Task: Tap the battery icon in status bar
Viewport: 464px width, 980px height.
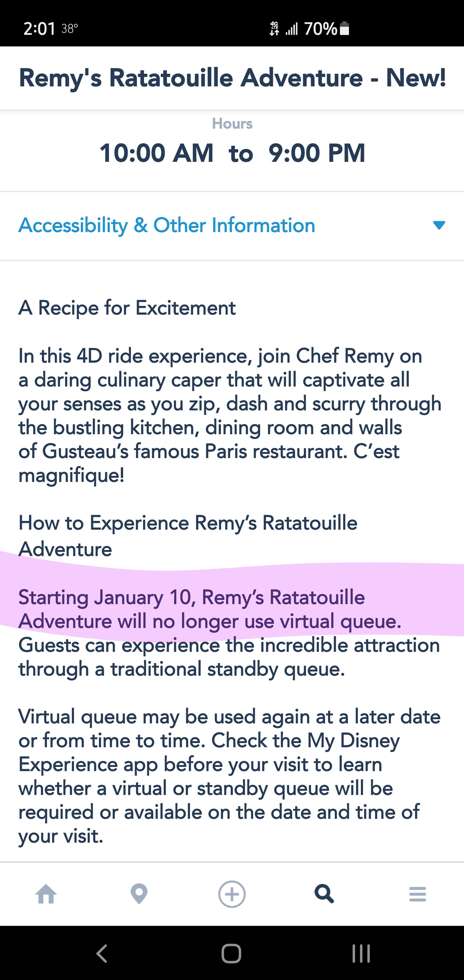Action: coord(344,29)
